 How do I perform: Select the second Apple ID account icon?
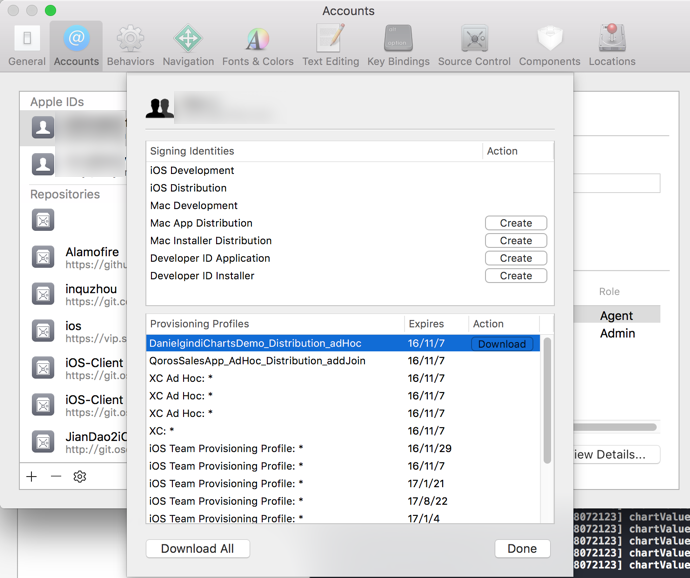point(43,164)
